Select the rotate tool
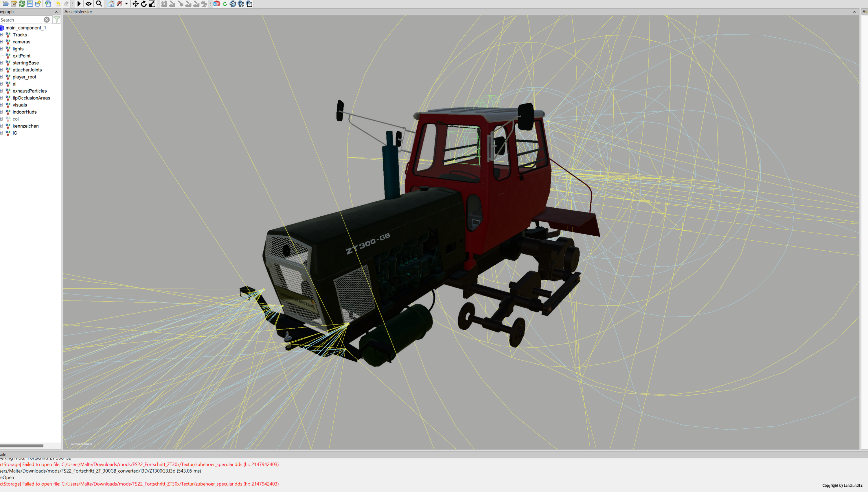Screen dimensions: 868x492 [144, 4]
